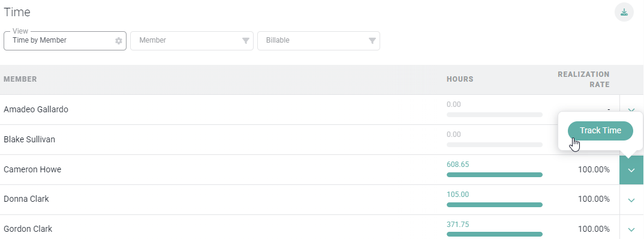
Task: Click the Track Time button
Action: 600,131
